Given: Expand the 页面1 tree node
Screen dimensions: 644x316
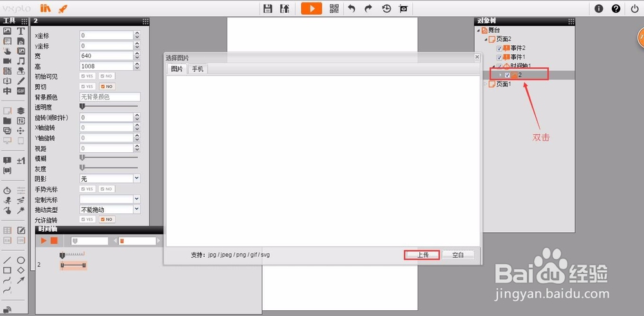Looking at the screenshot, I should click(x=486, y=84).
